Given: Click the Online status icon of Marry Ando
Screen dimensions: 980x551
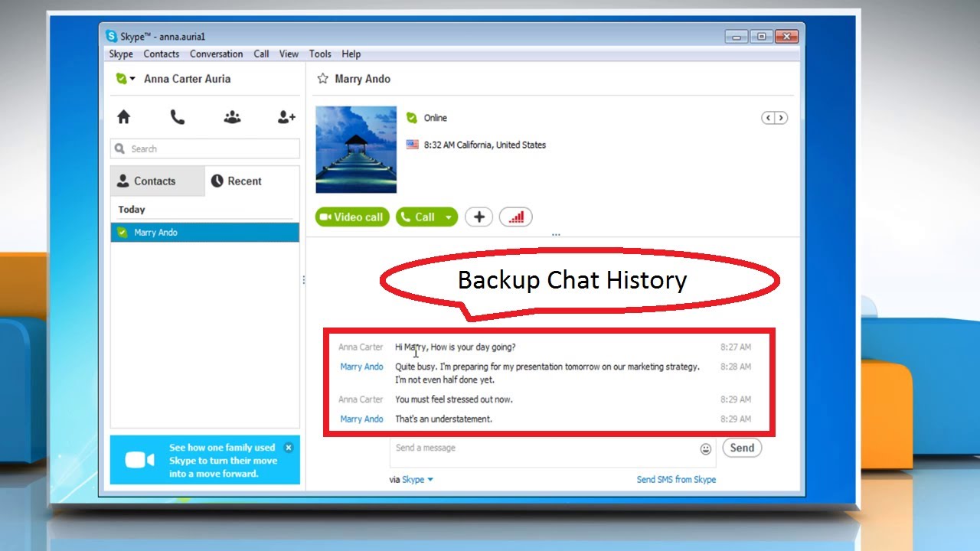Looking at the screenshot, I should (412, 118).
